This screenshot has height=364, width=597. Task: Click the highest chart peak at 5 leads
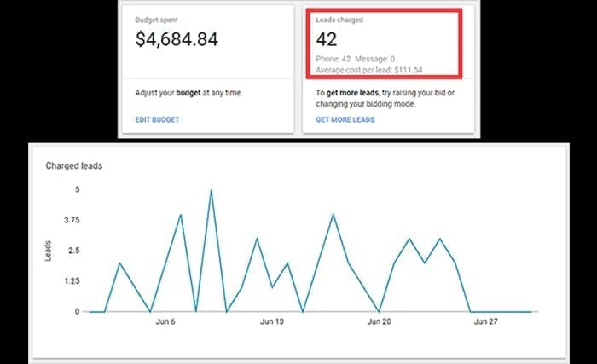(212, 190)
